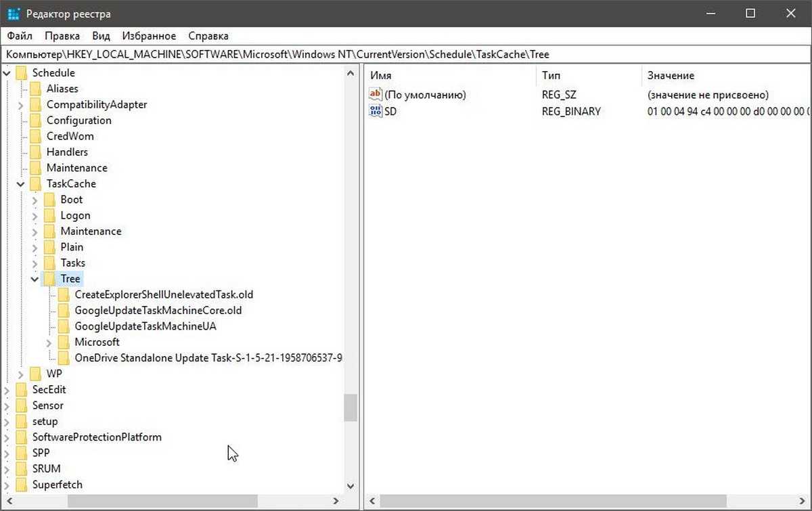812x511 pixels.
Task: Click the CreateExplorerShellUnelevatedTask.old folder icon
Action: pyautogui.click(x=64, y=294)
